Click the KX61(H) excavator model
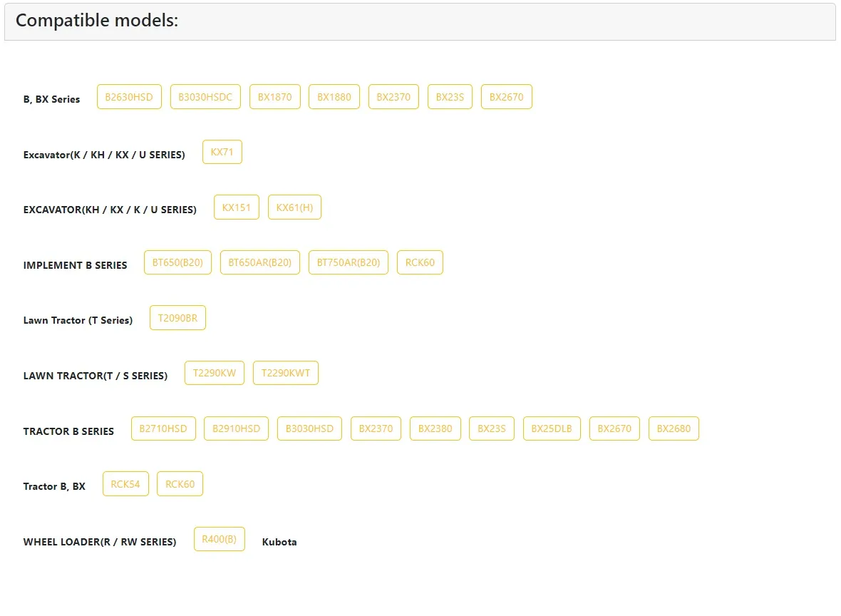The height and width of the screenshot is (616, 841). [x=294, y=207]
